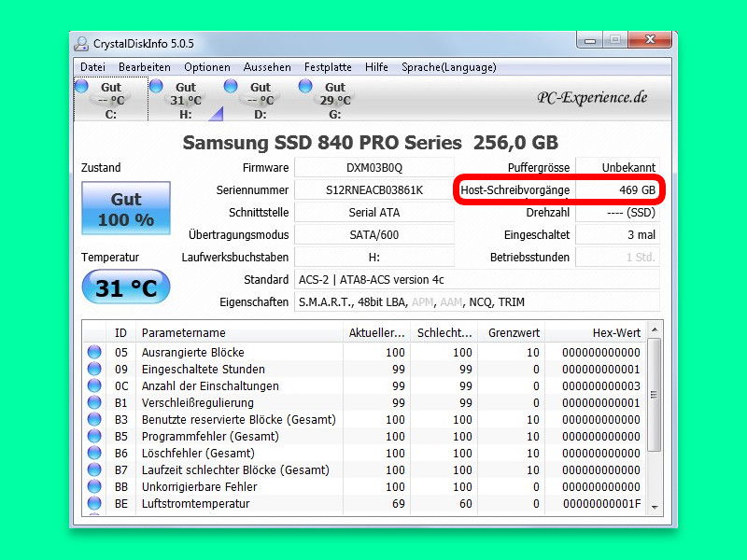747x560 pixels.
Task: Click the Puffergrösse value Unbekannt
Action: pos(617,168)
